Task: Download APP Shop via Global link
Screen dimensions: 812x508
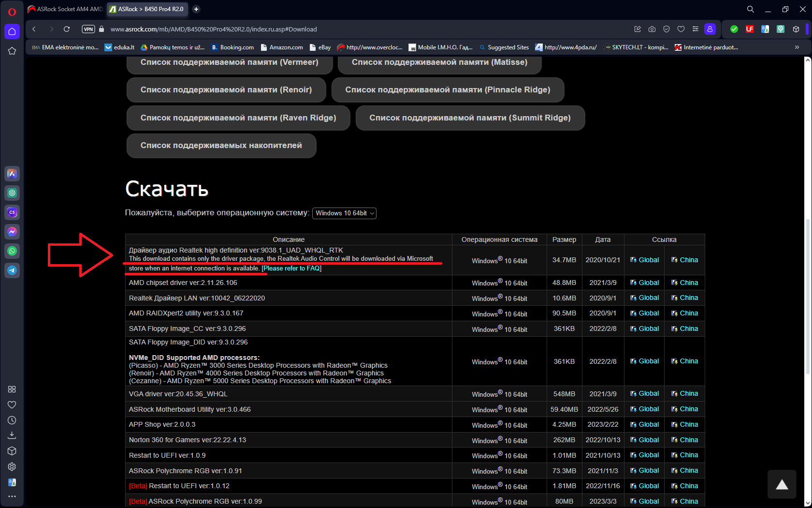Action: (644, 425)
